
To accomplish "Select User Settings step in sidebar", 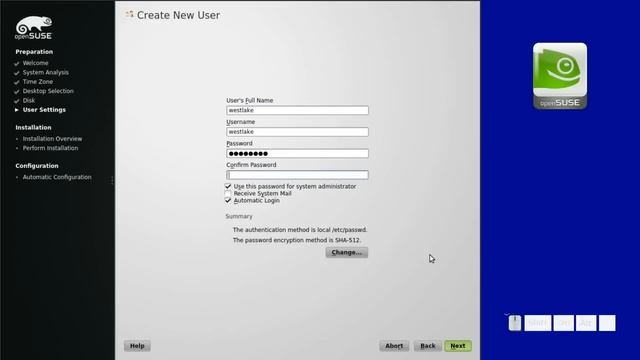I will click(44, 110).
